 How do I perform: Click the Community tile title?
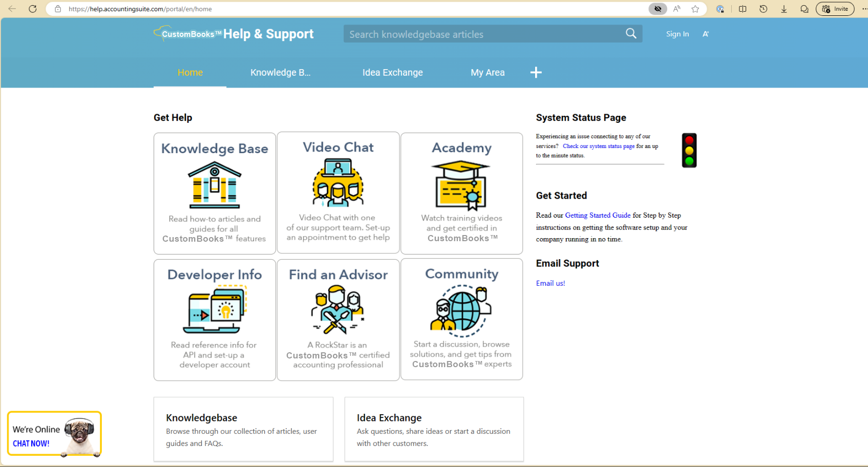461,274
